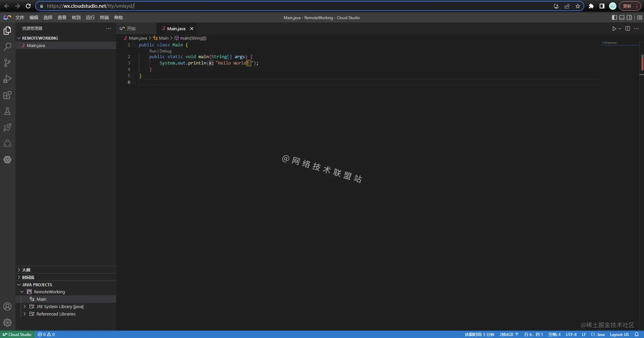This screenshot has width=644, height=338.
Task: Open browser side panel icon
Action: click(602, 6)
